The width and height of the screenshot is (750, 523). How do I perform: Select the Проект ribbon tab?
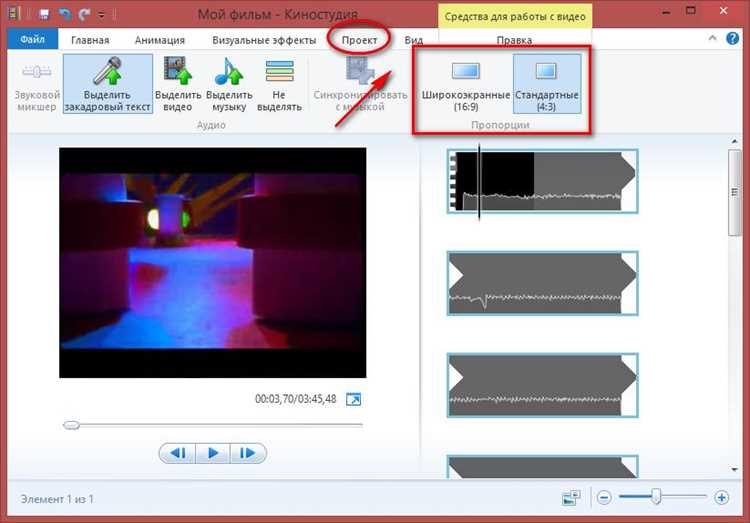pyautogui.click(x=359, y=40)
